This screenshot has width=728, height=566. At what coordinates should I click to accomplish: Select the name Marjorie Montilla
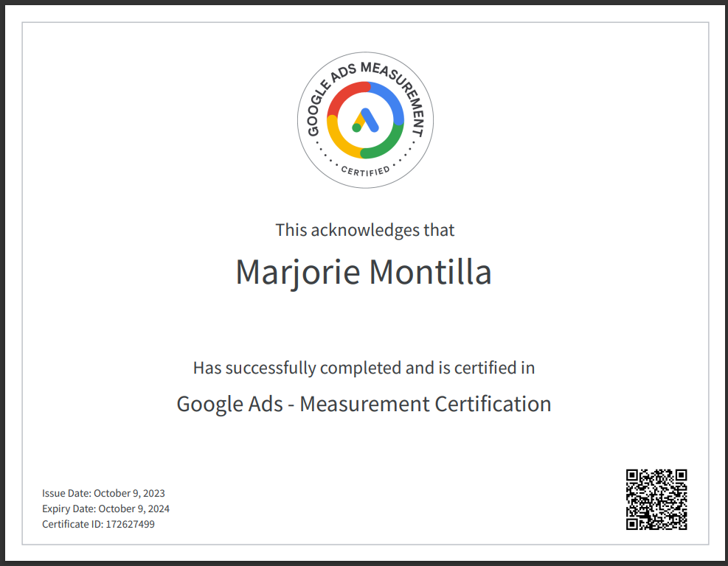click(x=364, y=272)
